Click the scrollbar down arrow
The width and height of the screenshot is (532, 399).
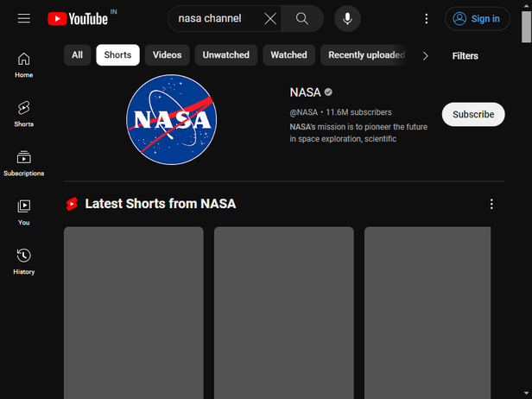pos(526,394)
